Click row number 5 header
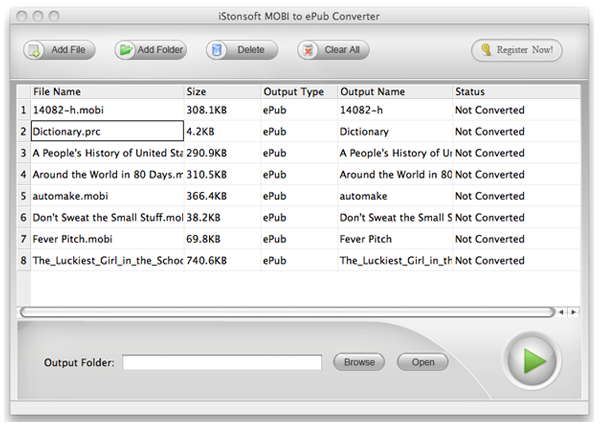Screen dimensions: 600x424 click(x=24, y=196)
